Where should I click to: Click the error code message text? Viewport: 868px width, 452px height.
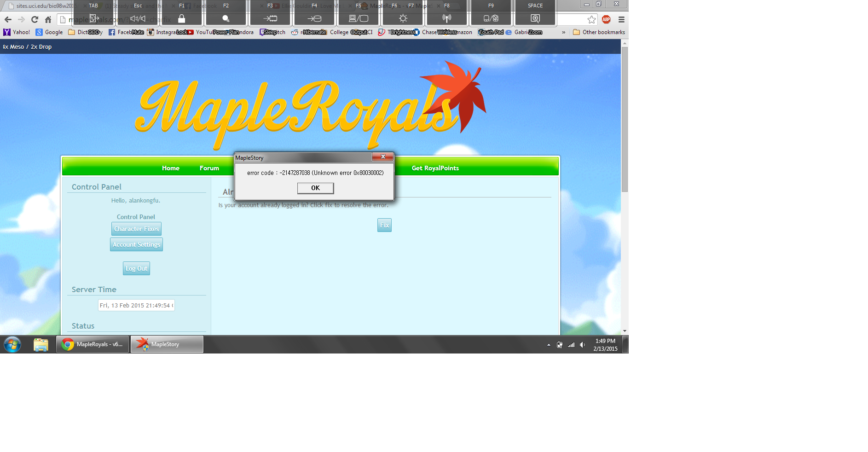coord(315,173)
